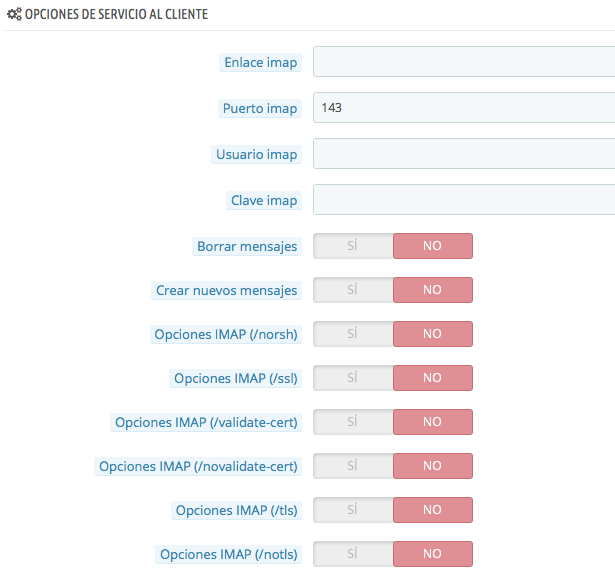
Task: Enable SÍ for Borrar mensajes
Action: pyautogui.click(x=353, y=246)
